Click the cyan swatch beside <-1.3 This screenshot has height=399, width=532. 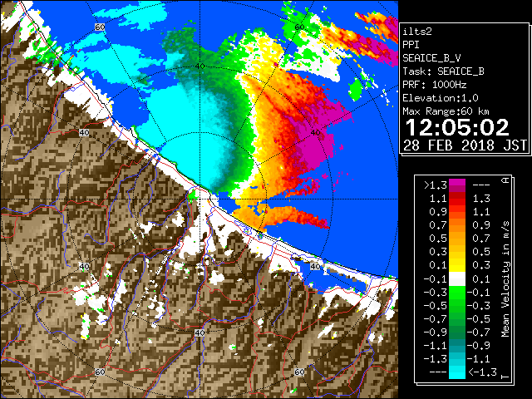point(457,372)
